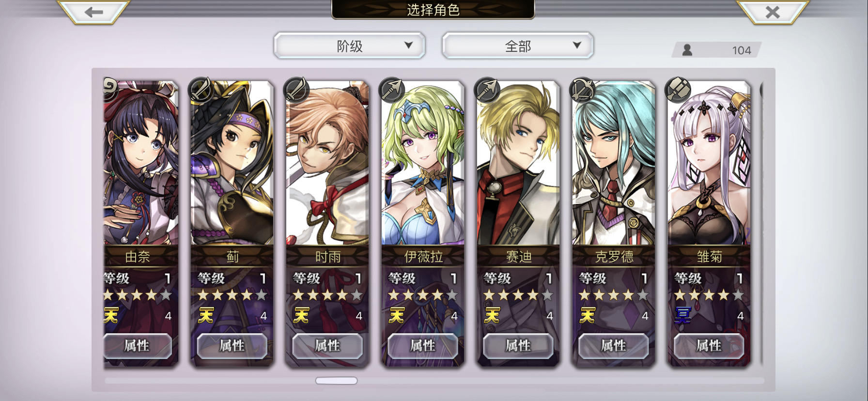
Task: Click the horizontal scrollbar handle
Action: [x=336, y=381]
